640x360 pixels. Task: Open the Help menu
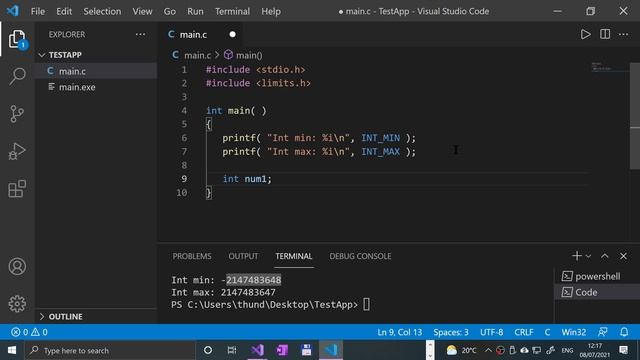[271, 11]
